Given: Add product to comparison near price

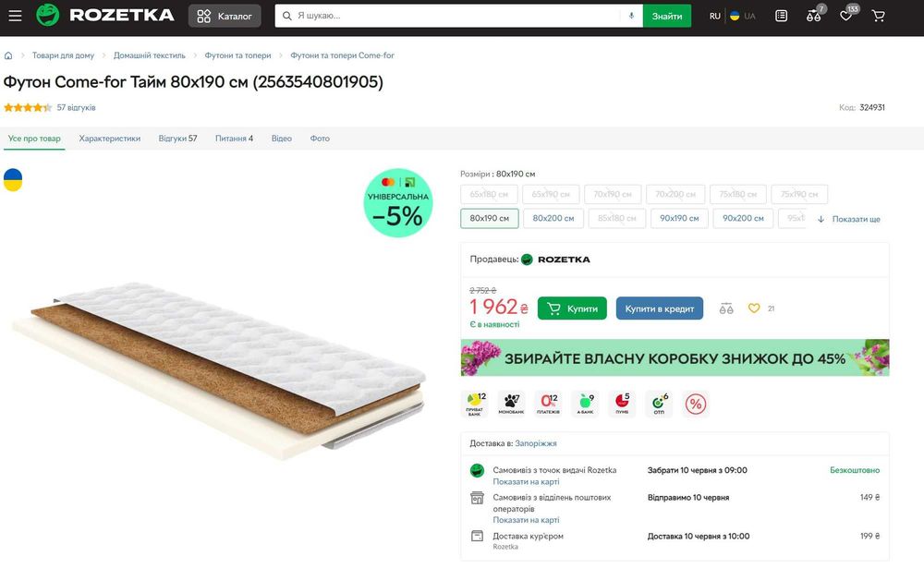Looking at the screenshot, I should (x=726, y=308).
